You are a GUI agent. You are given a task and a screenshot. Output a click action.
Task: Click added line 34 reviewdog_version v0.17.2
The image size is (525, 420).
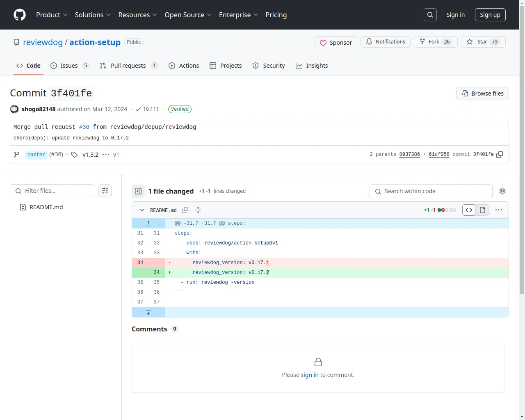[320, 272]
